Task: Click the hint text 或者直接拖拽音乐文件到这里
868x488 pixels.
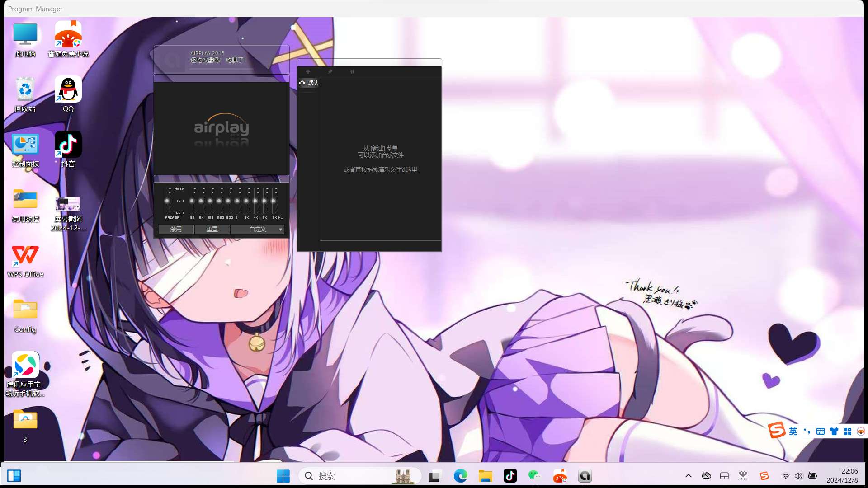Action: 380,169
